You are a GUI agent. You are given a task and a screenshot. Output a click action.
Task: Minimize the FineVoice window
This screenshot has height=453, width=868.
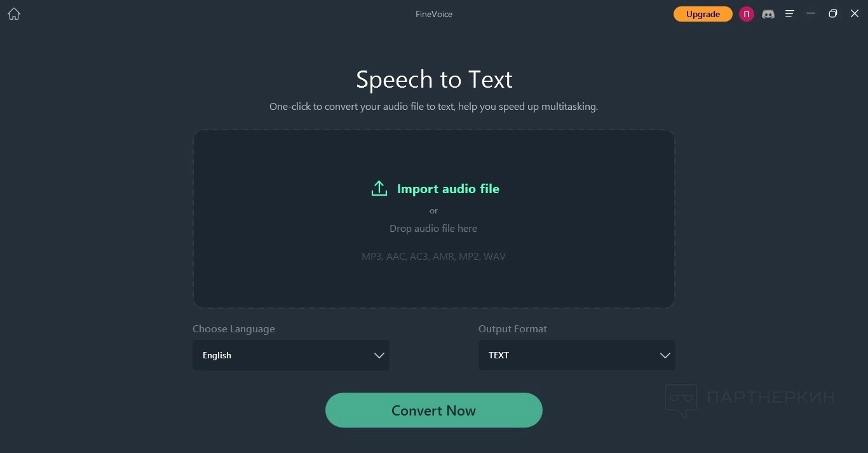(x=811, y=13)
